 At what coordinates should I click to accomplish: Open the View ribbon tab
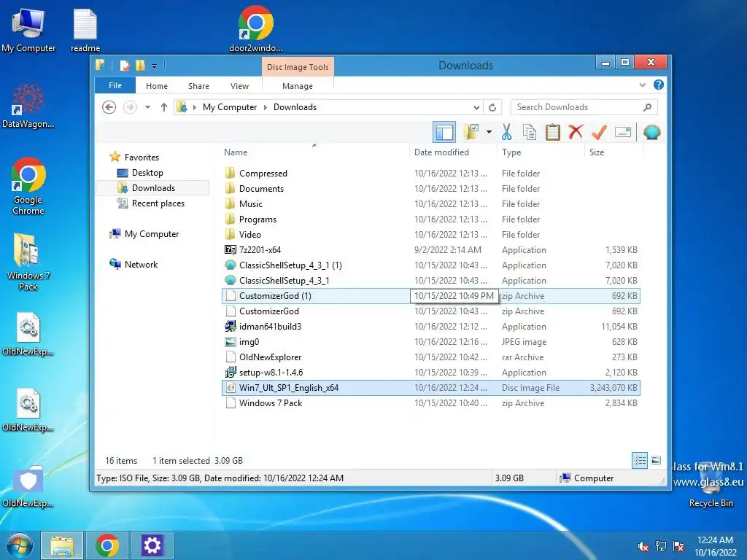click(x=239, y=86)
